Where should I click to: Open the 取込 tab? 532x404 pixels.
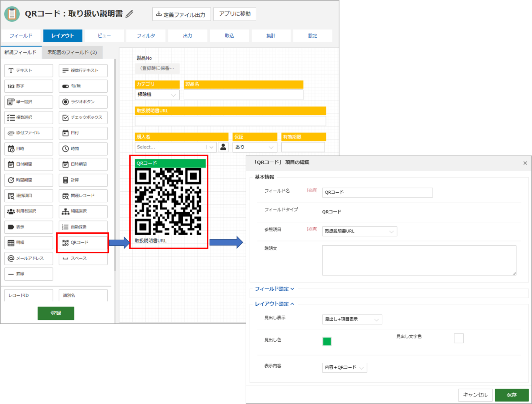coord(229,36)
